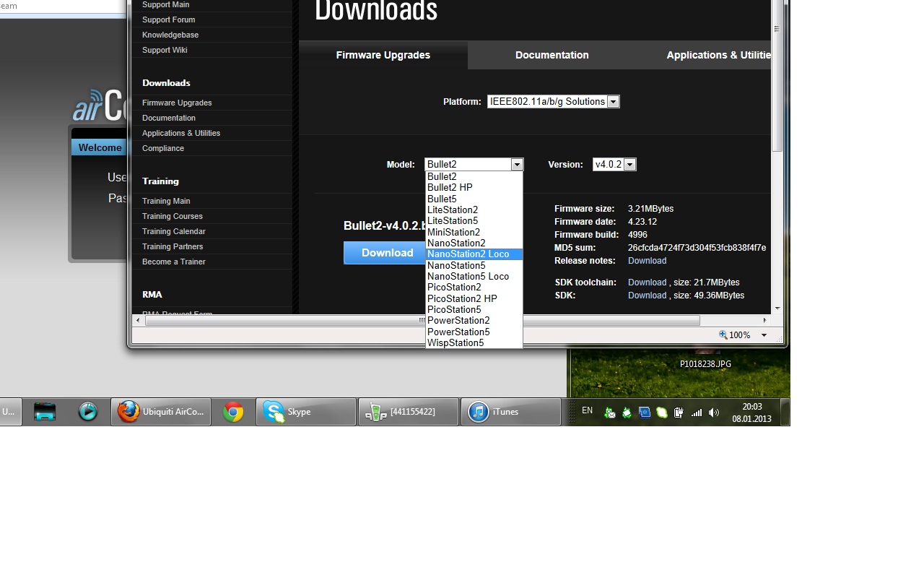Image resolution: width=924 pixels, height=578 pixels.
Task: Choose Bullet5 from the model list
Action: (474, 199)
